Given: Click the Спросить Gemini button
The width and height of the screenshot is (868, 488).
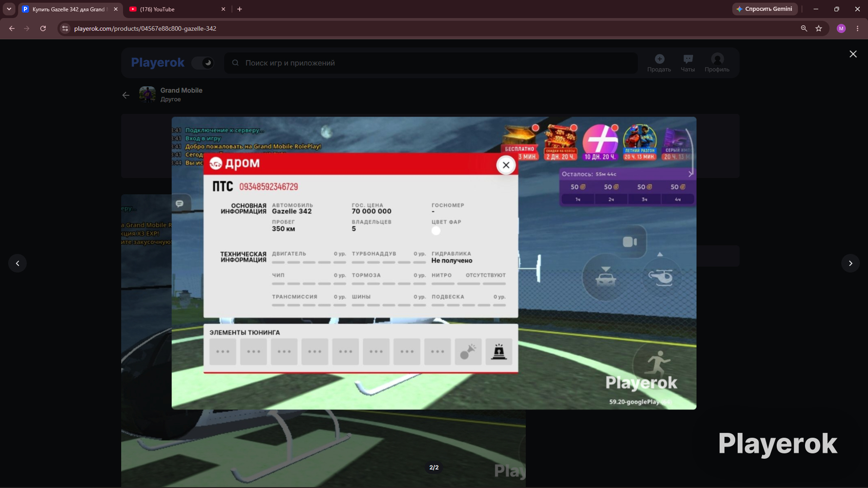Looking at the screenshot, I should point(765,9).
